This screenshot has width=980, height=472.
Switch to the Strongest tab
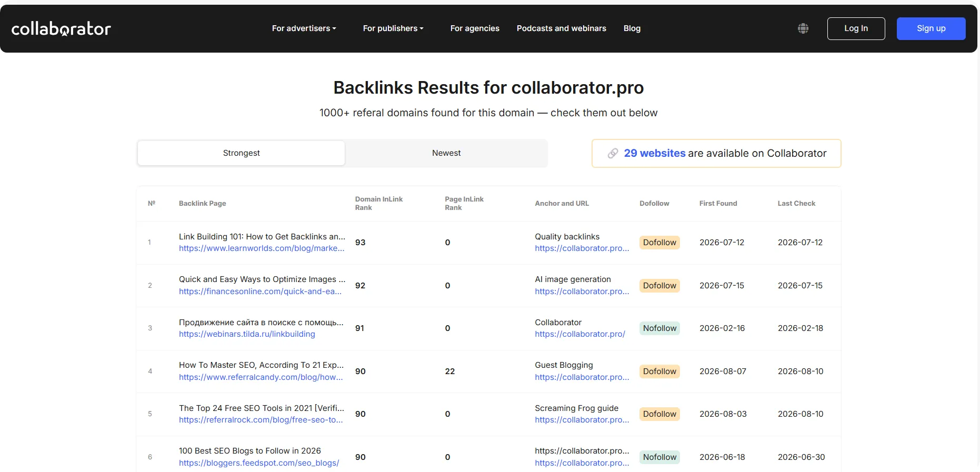(241, 153)
